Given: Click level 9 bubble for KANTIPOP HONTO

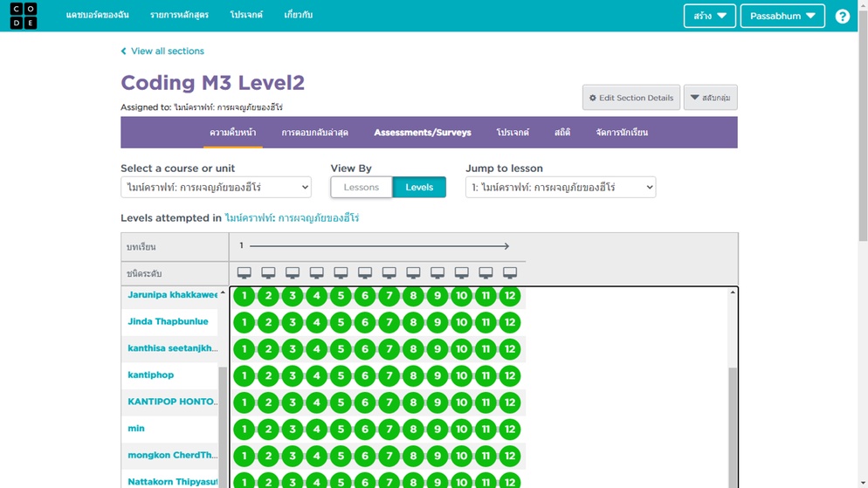Looking at the screenshot, I should point(437,402).
